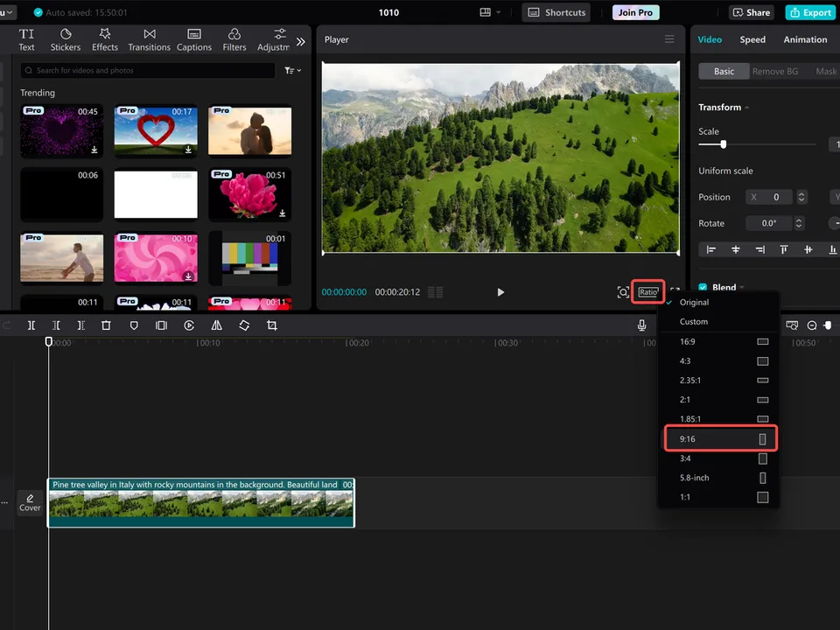Toggle the Blend checkbox
The width and height of the screenshot is (840, 630).
(x=703, y=287)
